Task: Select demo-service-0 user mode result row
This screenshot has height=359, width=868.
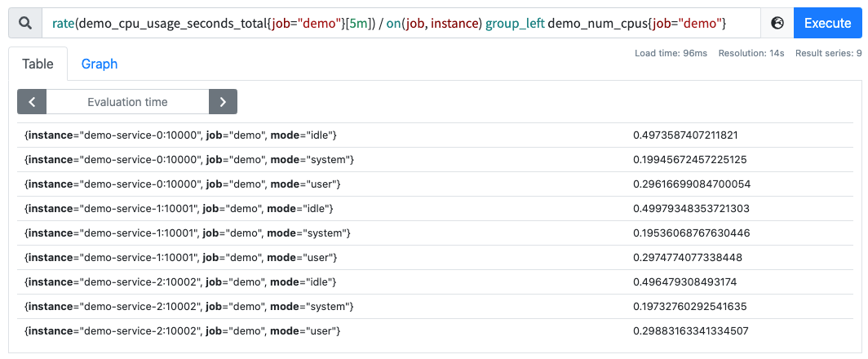Action: coord(435,184)
